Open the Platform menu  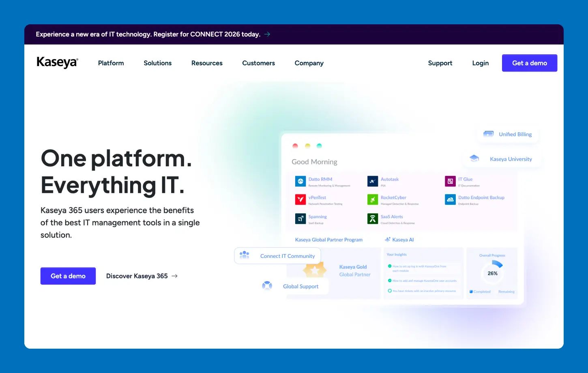(x=111, y=63)
